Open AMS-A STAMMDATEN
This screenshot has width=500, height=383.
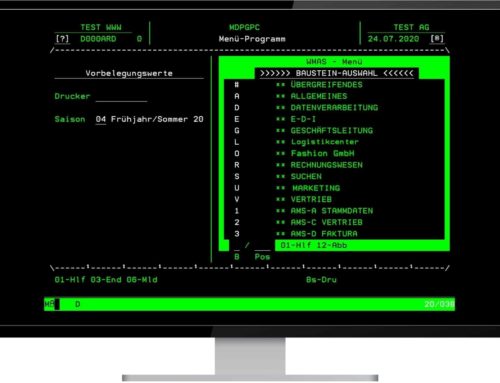pyautogui.click(x=332, y=211)
